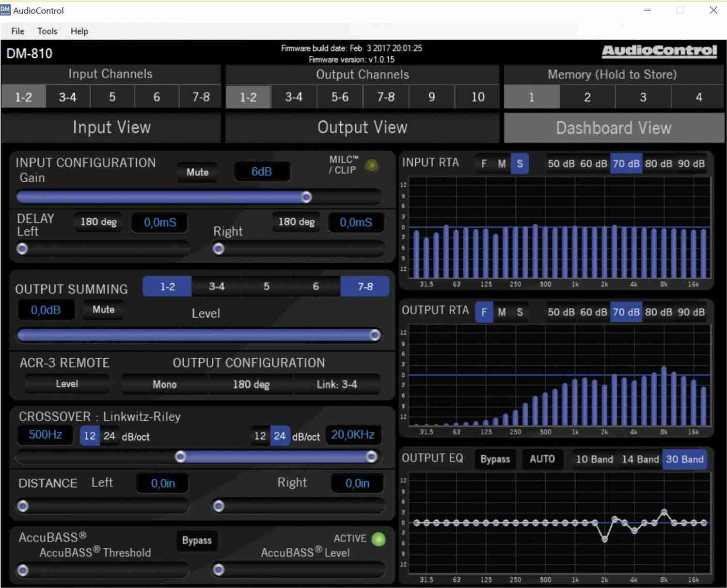The height and width of the screenshot is (588, 727).
Task: Select Output Channel 9 tab
Action: (x=431, y=97)
